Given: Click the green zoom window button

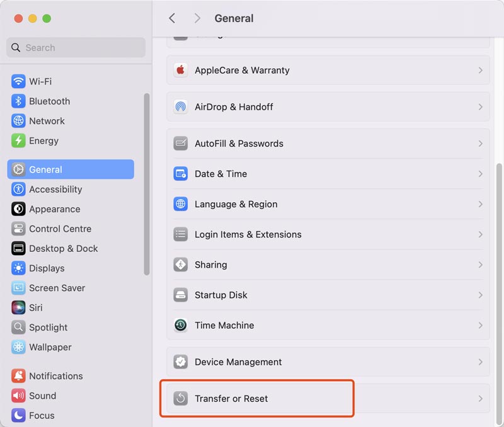Looking at the screenshot, I should [x=47, y=18].
